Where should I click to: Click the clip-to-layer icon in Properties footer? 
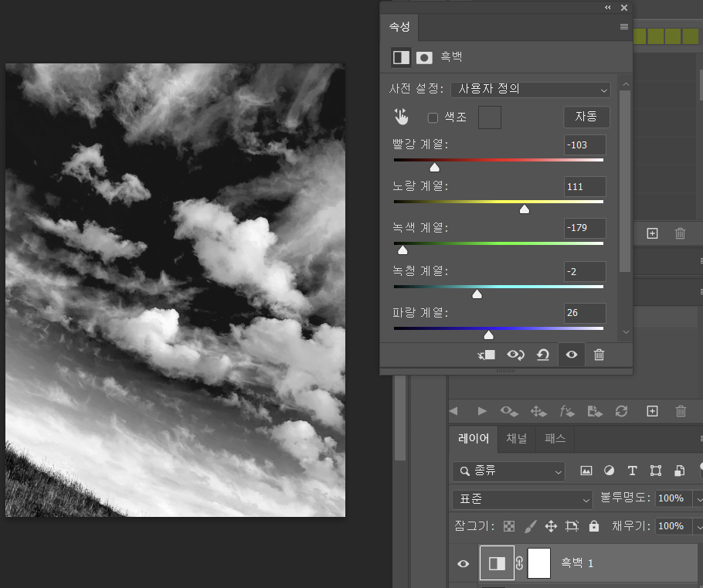[486, 355]
